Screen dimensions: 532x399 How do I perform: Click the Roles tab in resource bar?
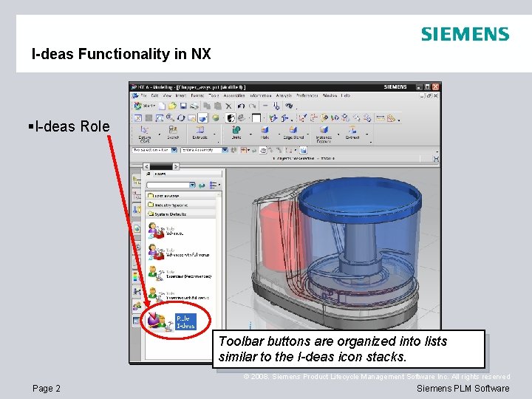coord(137,306)
